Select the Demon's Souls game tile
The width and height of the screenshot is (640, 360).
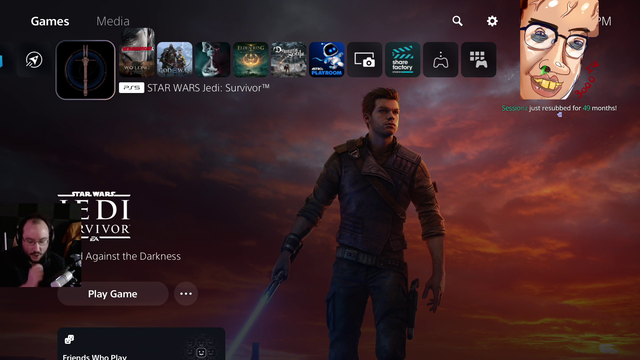[289, 60]
